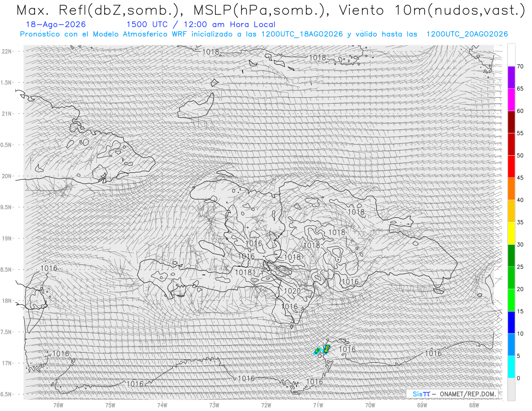Pick the gold 35–40 dBZ swatch
The width and height of the screenshot is (532, 411).
pos(511,211)
